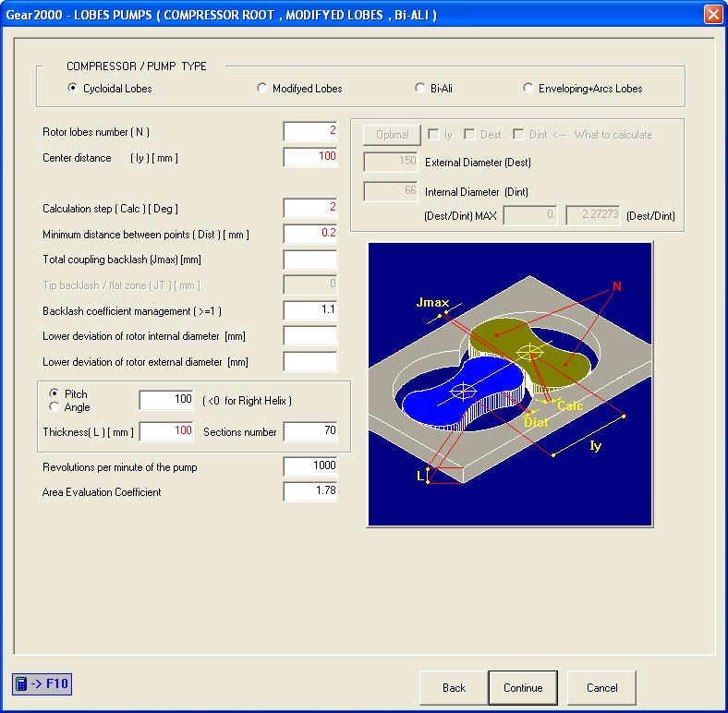This screenshot has width=728, height=713.
Task: Click the Internal Diameter Dint field
Action: pos(391,191)
